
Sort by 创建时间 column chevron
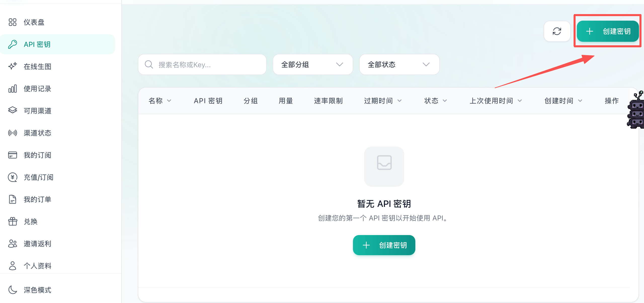pyautogui.click(x=580, y=101)
